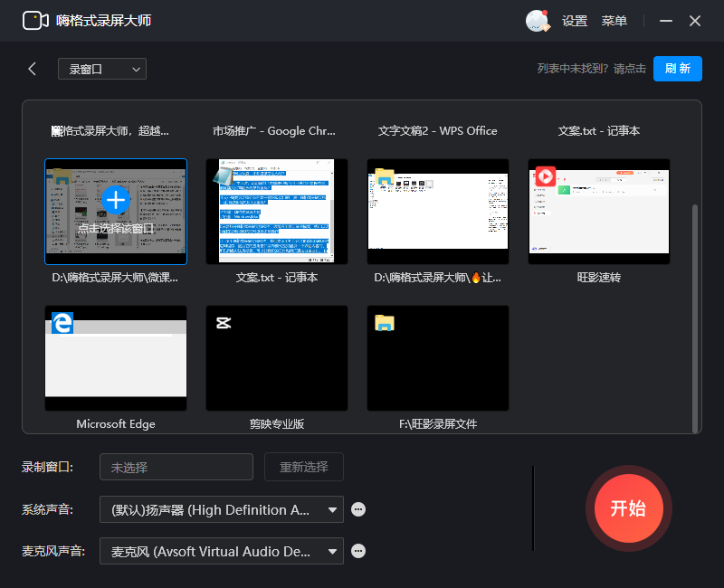Click the 嗨格式录屏大师 app logo
The height and width of the screenshot is (588, 724).
click(36, 20)
